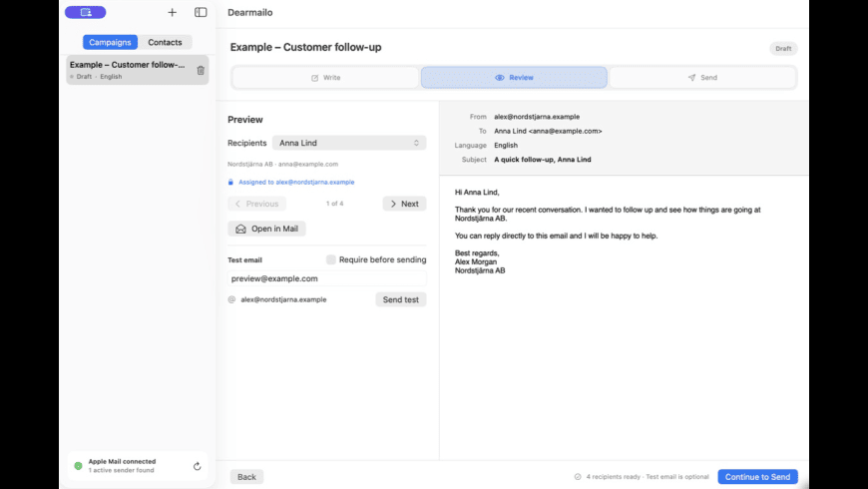Click Continue to Send
Screen dimensions: 868x489
tap(758, 477)
